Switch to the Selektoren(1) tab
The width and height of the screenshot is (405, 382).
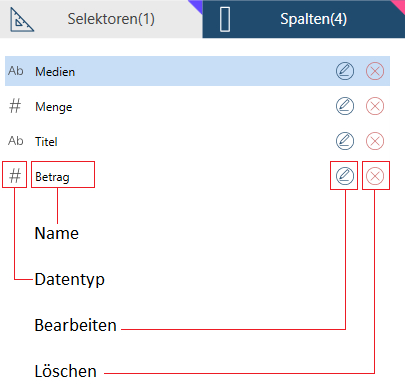click(101, 19)
